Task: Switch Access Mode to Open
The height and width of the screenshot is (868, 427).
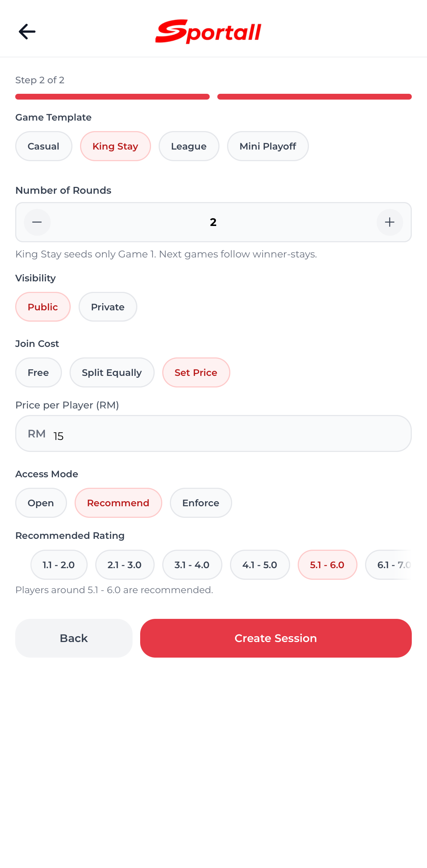Action: coord(41,503)
